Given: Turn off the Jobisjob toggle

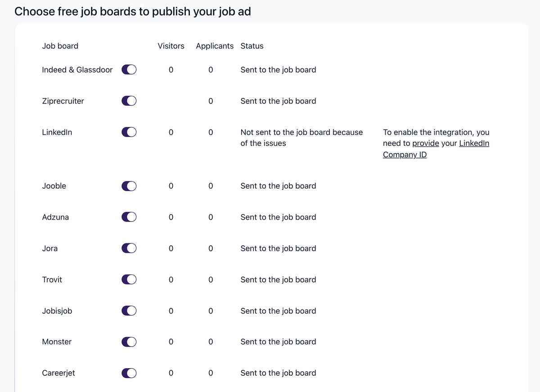Looking at the screenshot, I should tap(129, 311).
